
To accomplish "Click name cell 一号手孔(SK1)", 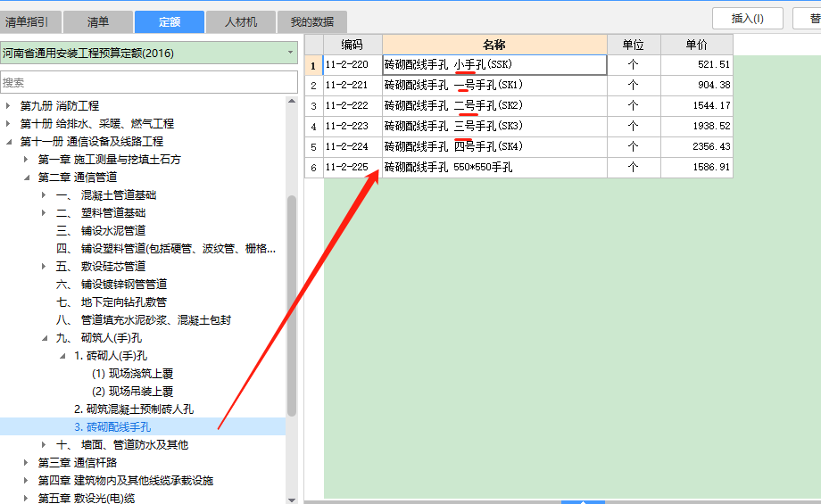I will pyautogui.click(x=494, y=86).
